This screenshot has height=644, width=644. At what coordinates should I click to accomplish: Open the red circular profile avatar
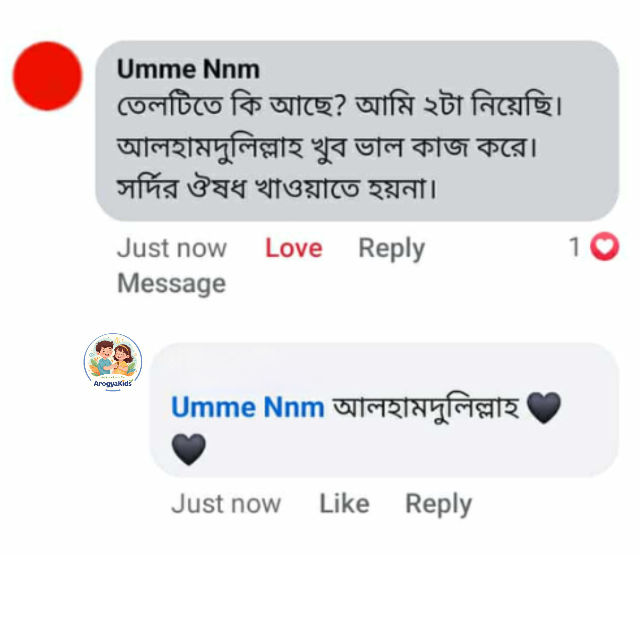pos(47,76)
